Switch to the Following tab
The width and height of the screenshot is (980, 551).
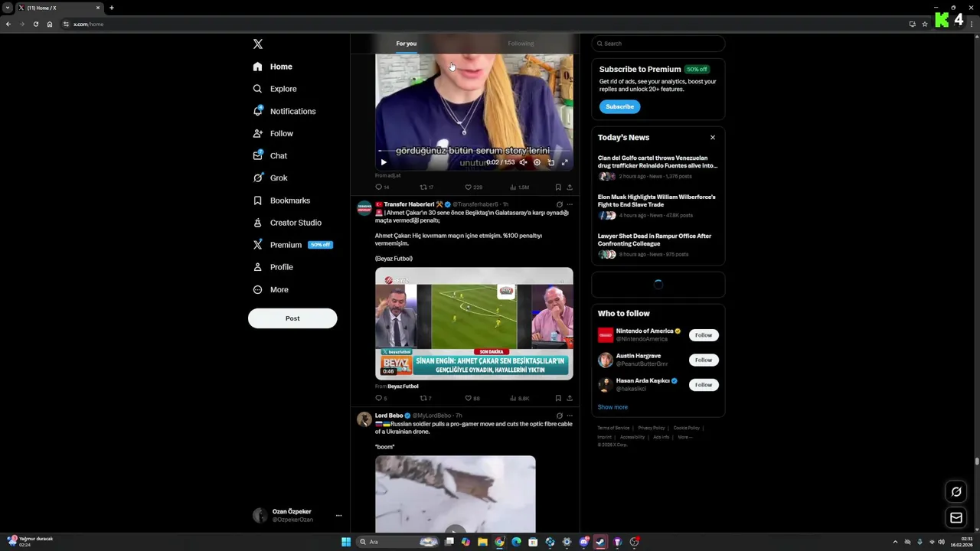(x=521, y=44)
